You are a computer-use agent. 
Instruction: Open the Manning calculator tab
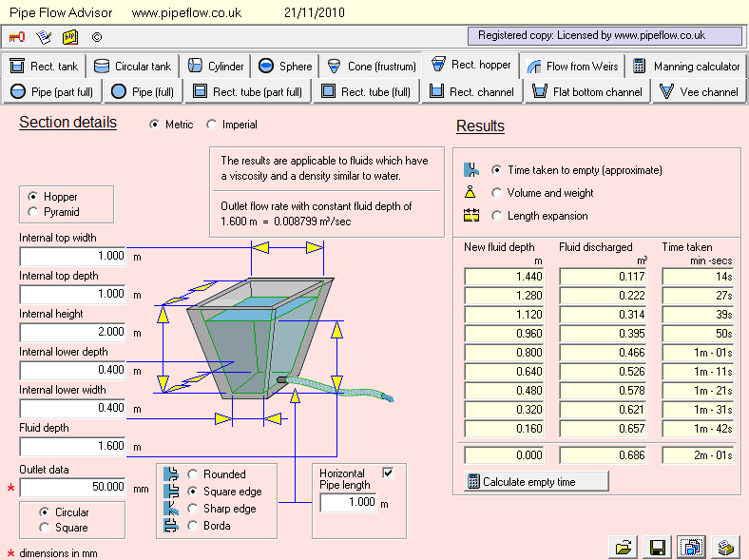(x=686, y=67)
